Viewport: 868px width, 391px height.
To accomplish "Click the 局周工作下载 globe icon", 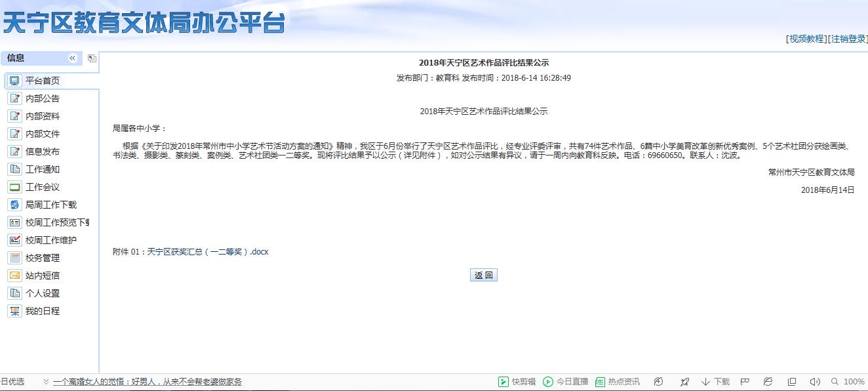I will click(14, 205).
